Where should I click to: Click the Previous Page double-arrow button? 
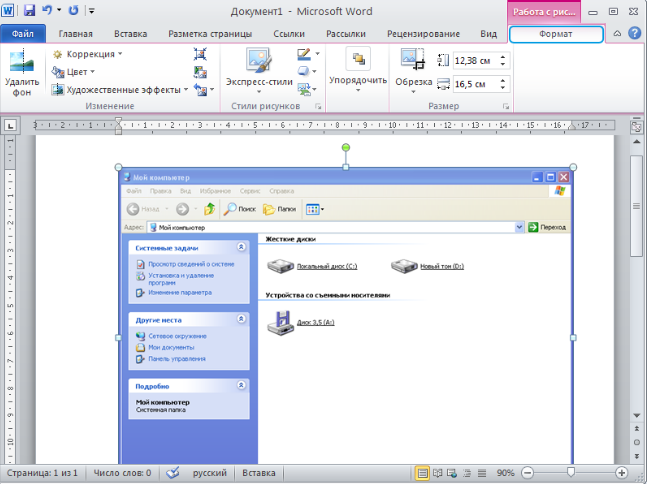pos(636,429)
